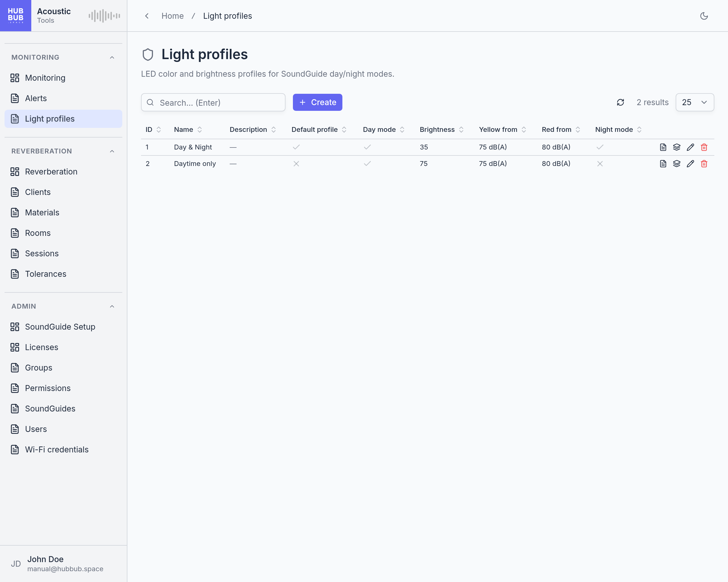
Task: Sort table by the ID column
Action: tap(153, 130)
